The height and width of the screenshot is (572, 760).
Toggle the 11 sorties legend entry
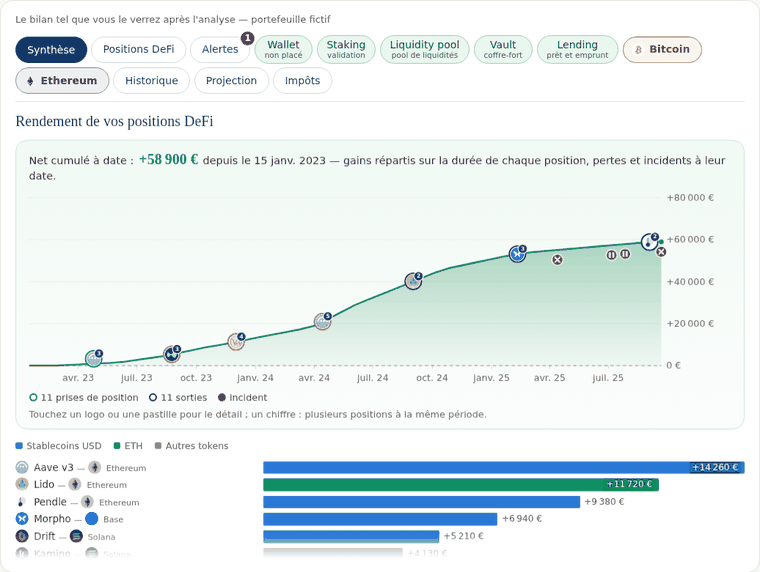pos(178,397)
